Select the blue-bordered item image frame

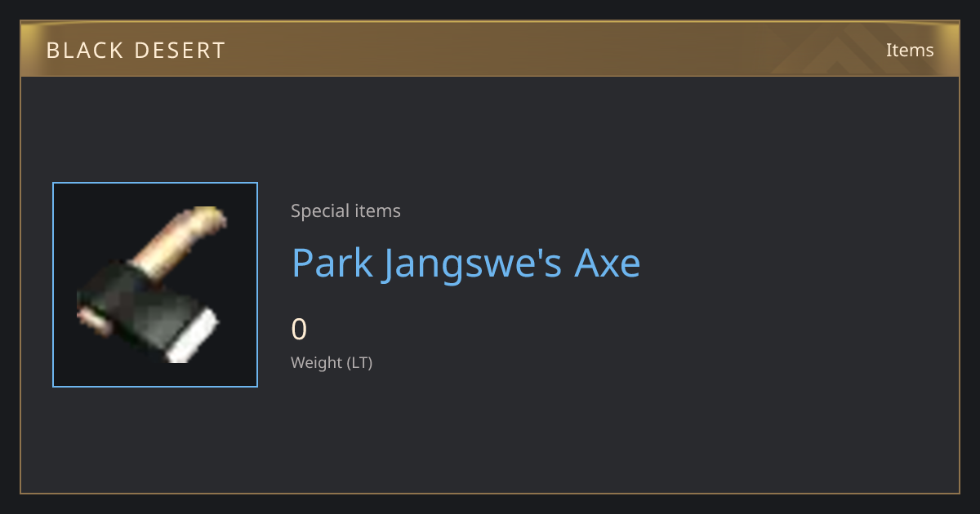(155, 285)
